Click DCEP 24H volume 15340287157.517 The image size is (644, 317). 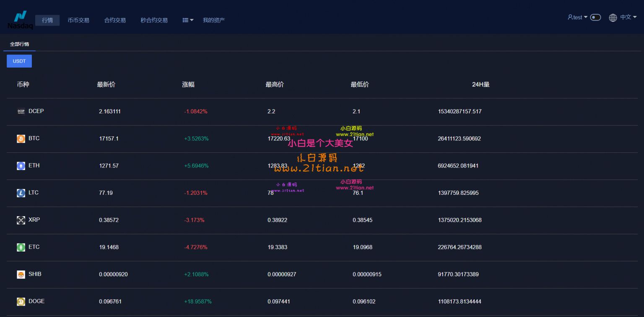pyautogui.click(x=460, y=112)
